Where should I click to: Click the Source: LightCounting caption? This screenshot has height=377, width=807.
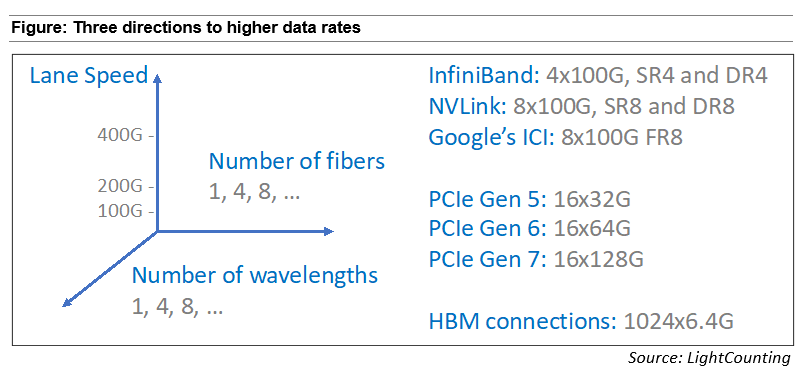(x=709, y=357)
